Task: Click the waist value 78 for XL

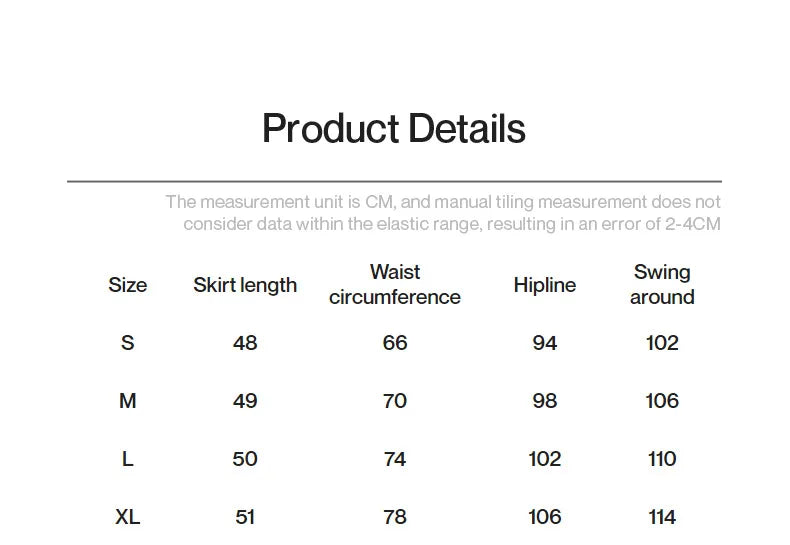Action: point(394,517)
